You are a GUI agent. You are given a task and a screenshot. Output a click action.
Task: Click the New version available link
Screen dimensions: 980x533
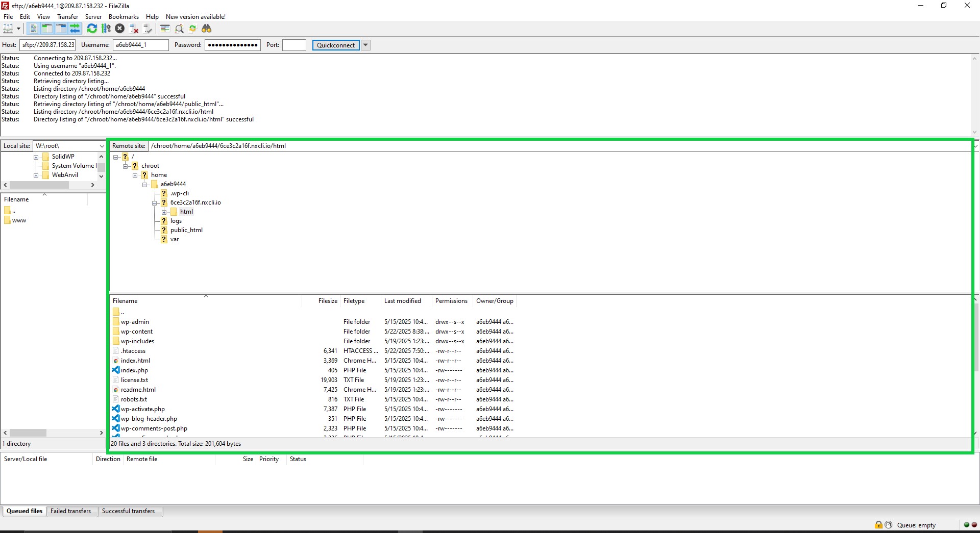click(195, 17)
